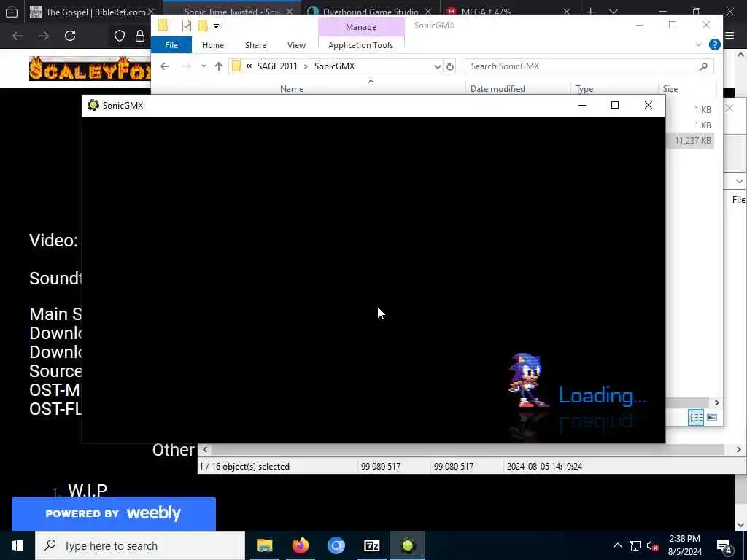Refresh the SonicGMX folder view

(450, 66)
